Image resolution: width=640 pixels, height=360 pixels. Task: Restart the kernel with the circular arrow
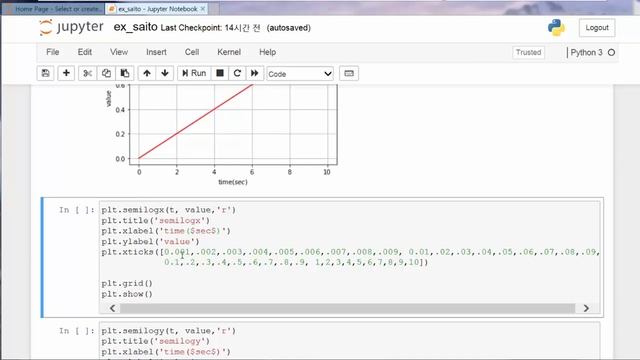click(237, 73)
